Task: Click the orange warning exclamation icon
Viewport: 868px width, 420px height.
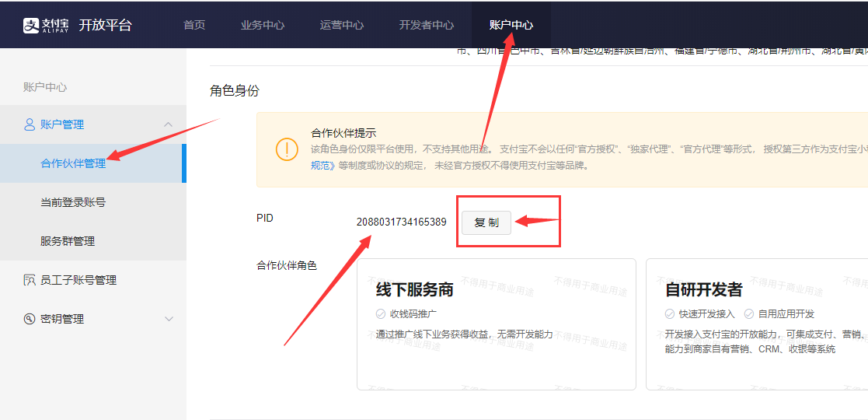Action: [x=287, y=149]
